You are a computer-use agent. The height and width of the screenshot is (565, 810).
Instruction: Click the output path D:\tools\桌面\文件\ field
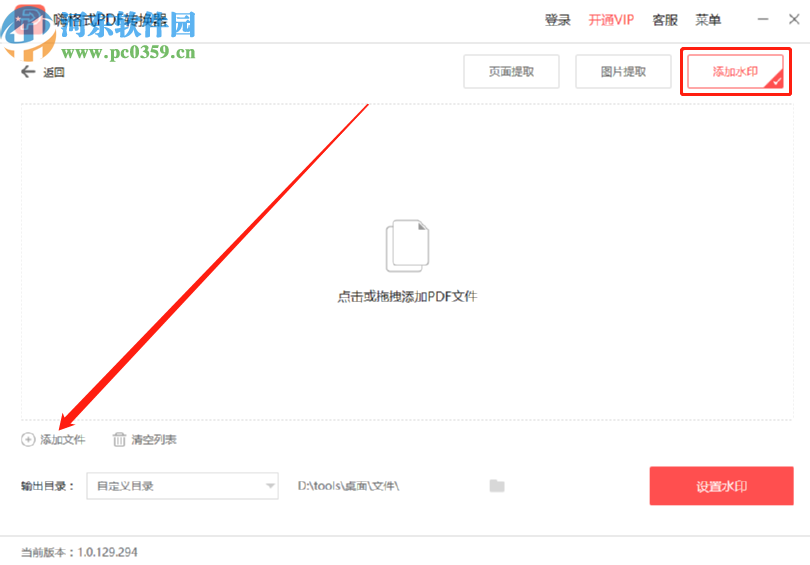tap(348, 486)
